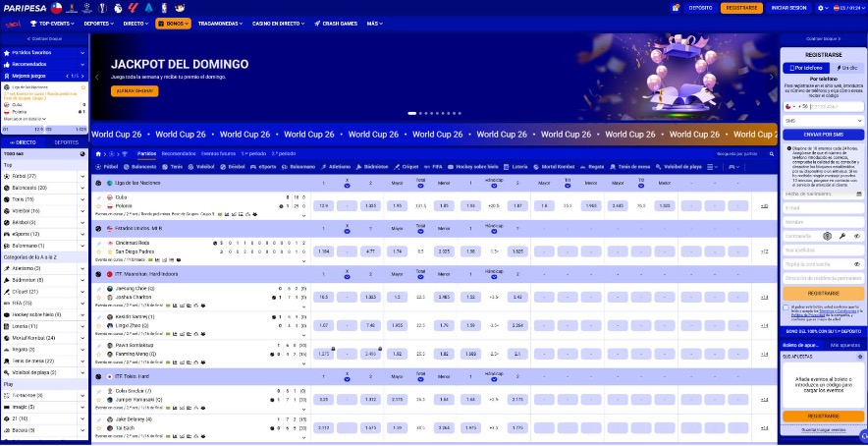Open the Premier League lion shortcut icon
The width and height of the screenshot is (868, 446).
(118, 8)
